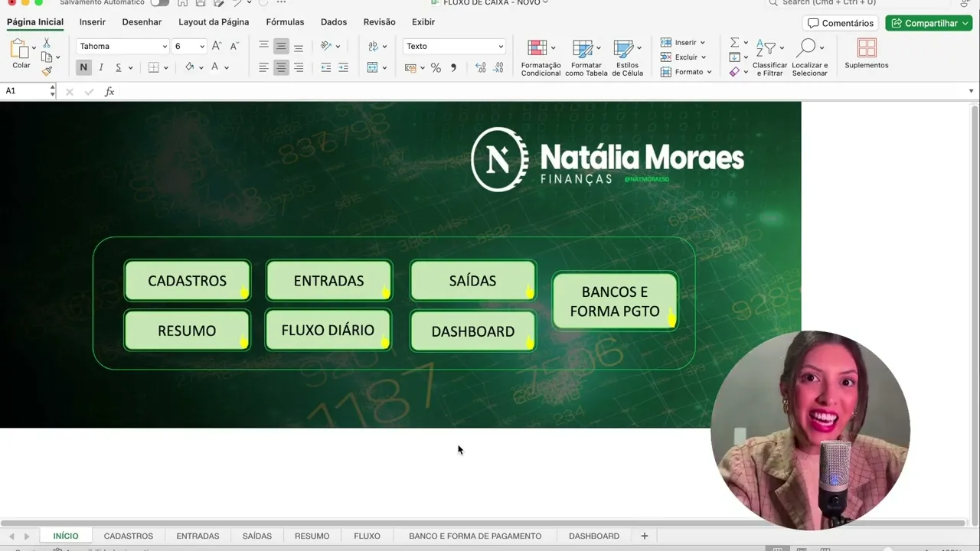Switch to the Fórmulas tab

285,22
